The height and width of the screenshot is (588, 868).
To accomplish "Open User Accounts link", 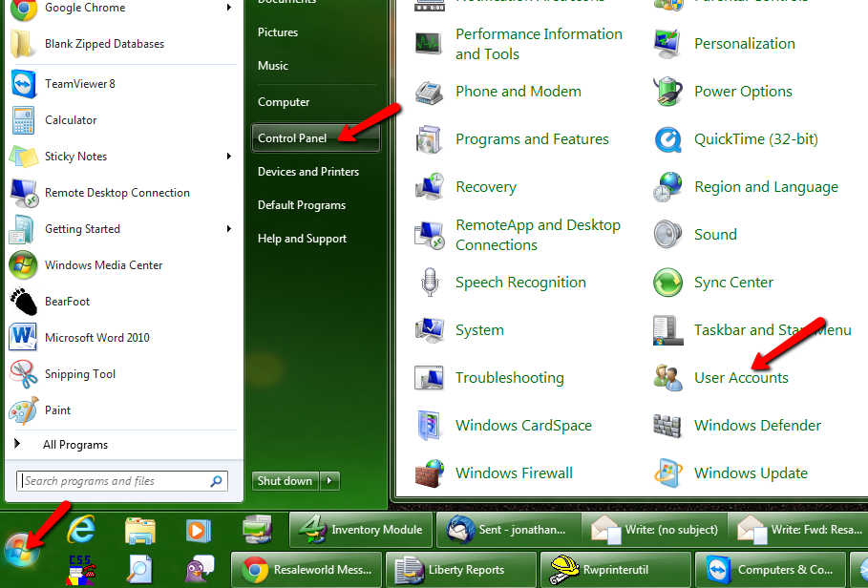I will [741, 378].
